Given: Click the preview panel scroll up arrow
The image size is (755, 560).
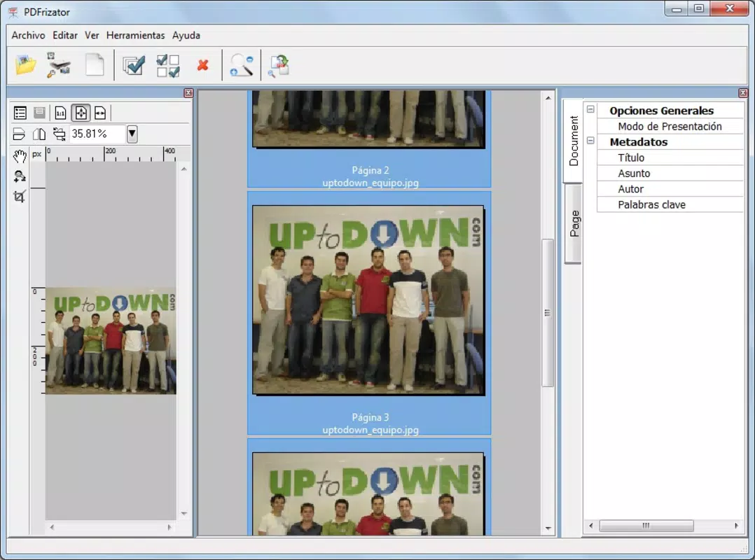Looking at the screenshot, I should [184, 169].
